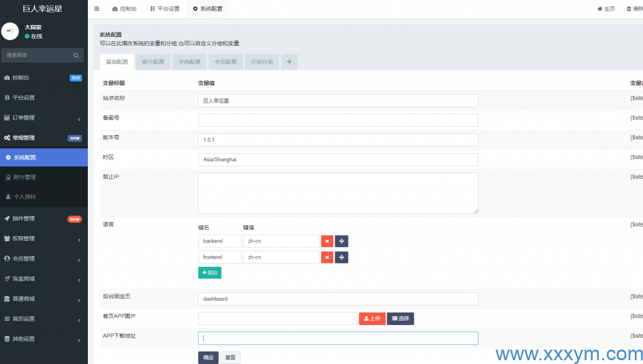Click into the 备案号 input field

click(x=338, y=120)
